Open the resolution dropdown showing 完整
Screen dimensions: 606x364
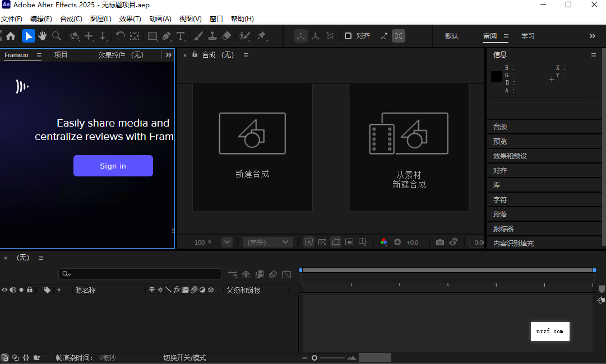click(267, 242)
